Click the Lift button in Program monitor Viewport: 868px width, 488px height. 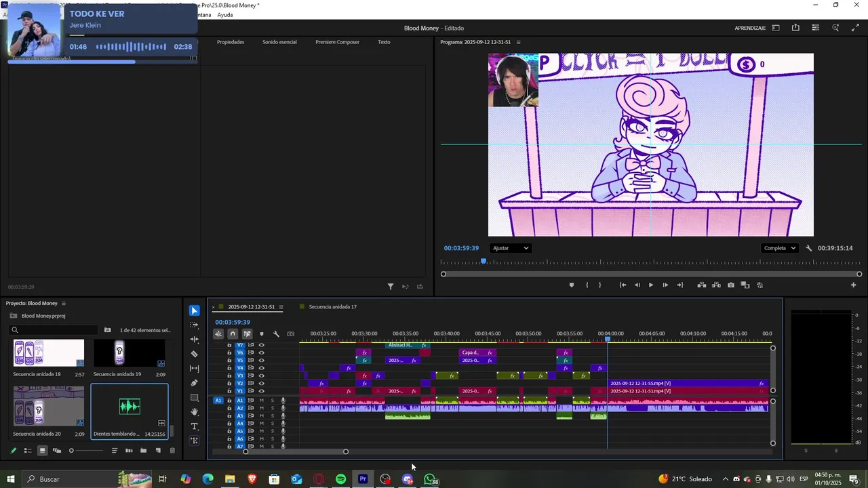(x=702, y=285)
